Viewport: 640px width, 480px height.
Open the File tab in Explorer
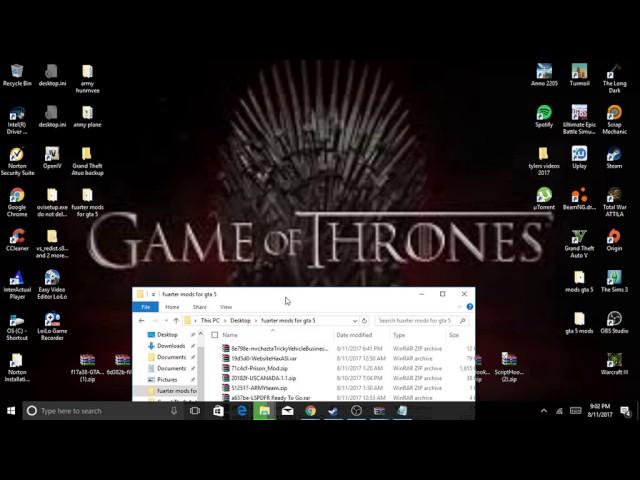(145, 307)
